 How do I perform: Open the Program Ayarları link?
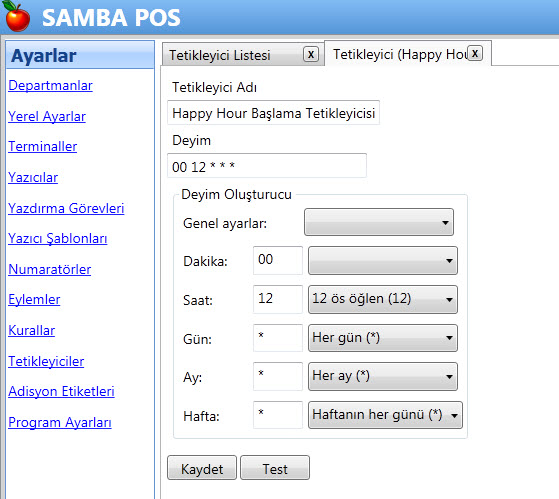pyautogui.click(x=60, y=423)
